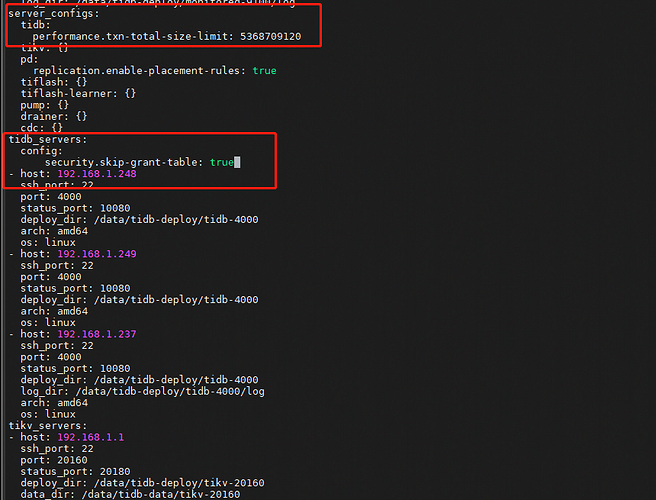Image resolution: width=656 pixels, height=500 pixels.
Task: Click ssh_port: 22 under host 192.168.1.1
Action: pyautogui.click(x=57, y=449)
